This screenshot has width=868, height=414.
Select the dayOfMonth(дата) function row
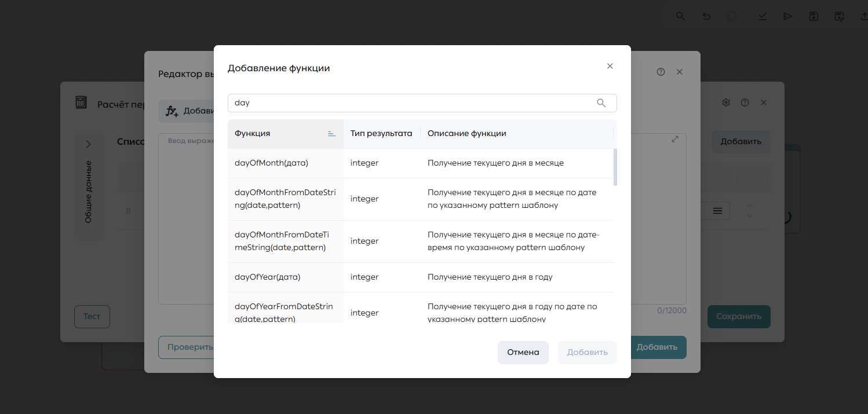coord(421,163)
